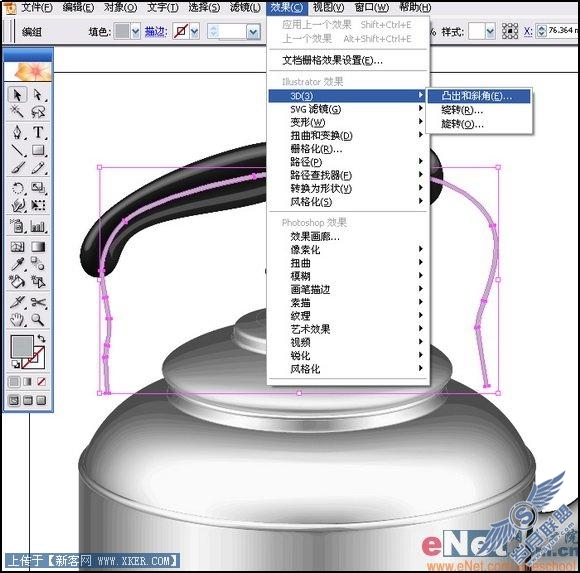Select the Direct Selection (white arrow) tool
Screen dimensions: 580x573
[x=38, y=95]
